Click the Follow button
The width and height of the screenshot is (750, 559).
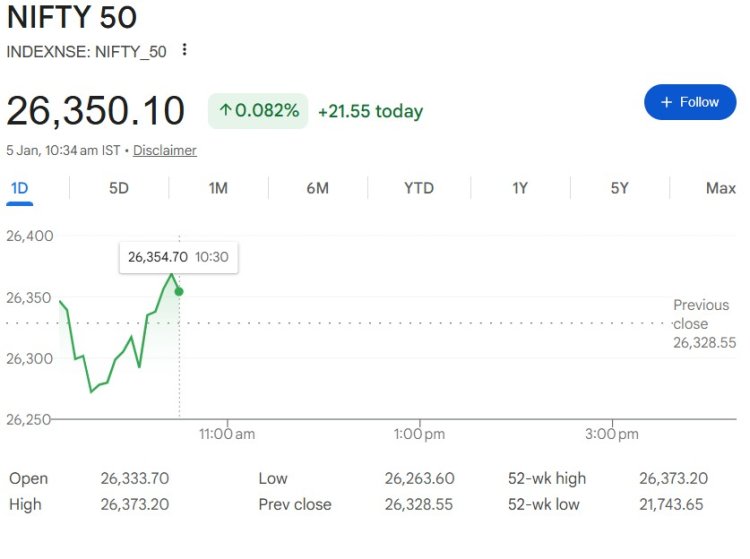coord(690,102)
